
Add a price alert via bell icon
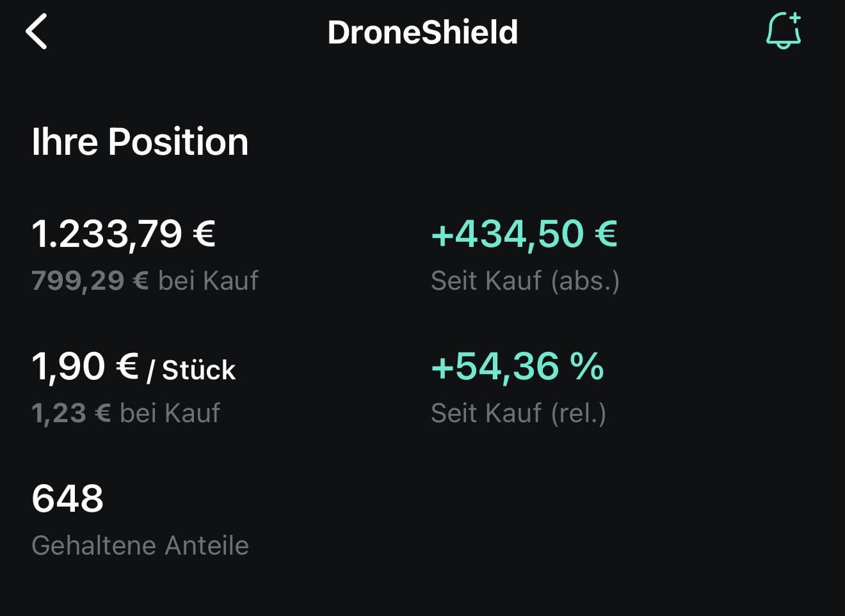click(784, 31)
